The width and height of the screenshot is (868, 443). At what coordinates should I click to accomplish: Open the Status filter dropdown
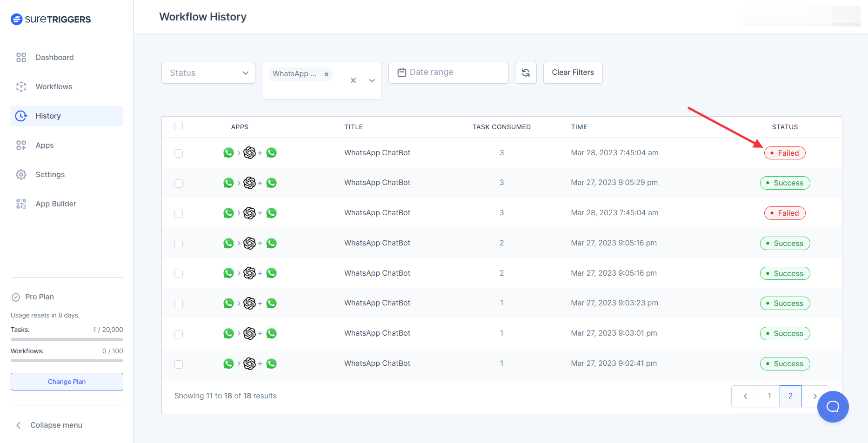coord(208,73)
